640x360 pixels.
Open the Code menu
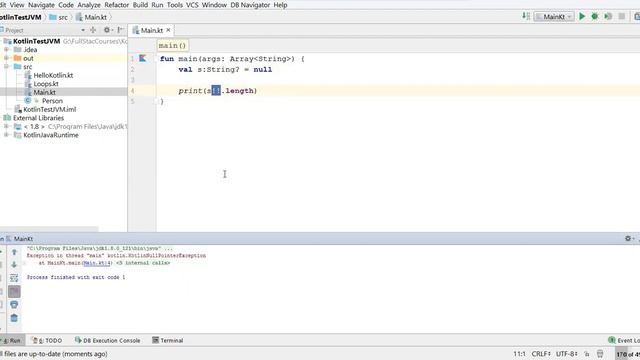(66, 5)
